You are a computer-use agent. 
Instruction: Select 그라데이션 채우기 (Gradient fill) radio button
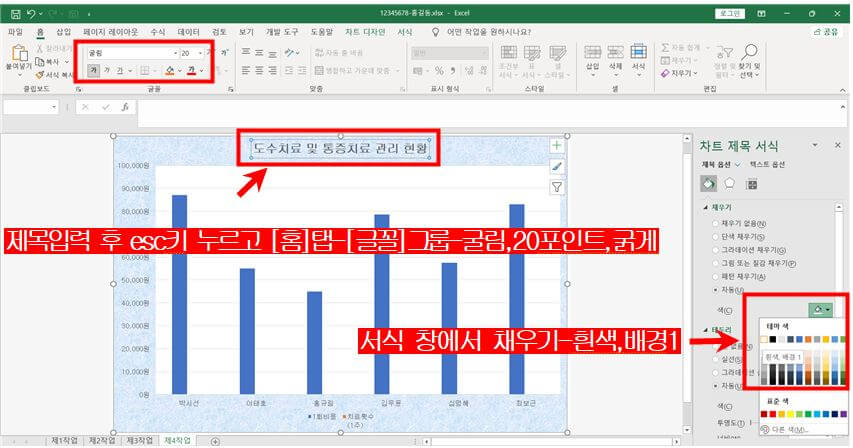(715, 250)
